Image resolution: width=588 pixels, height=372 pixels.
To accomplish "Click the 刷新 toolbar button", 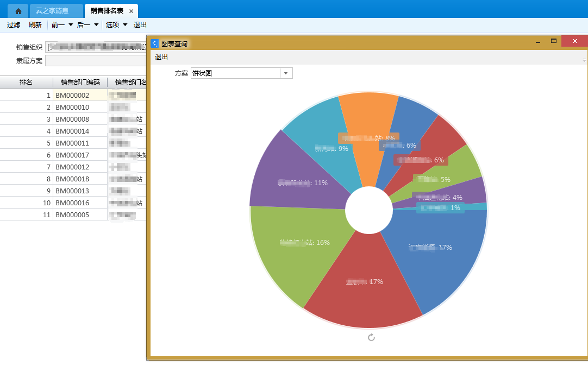I will [35, 24].
